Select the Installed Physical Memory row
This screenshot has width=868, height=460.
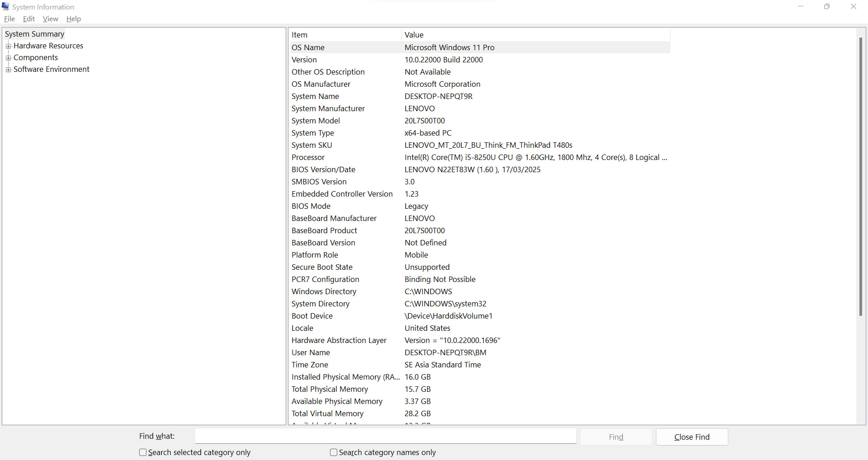(480, 377)
